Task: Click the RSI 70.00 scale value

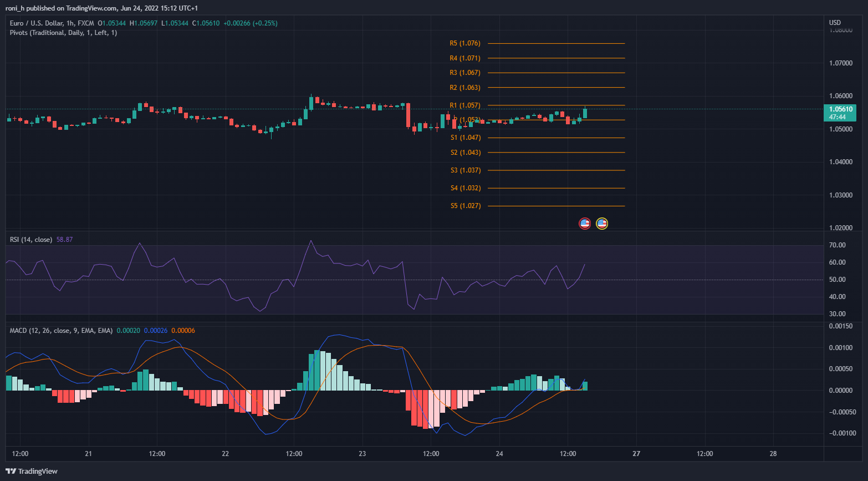Action: coord(837,245)
